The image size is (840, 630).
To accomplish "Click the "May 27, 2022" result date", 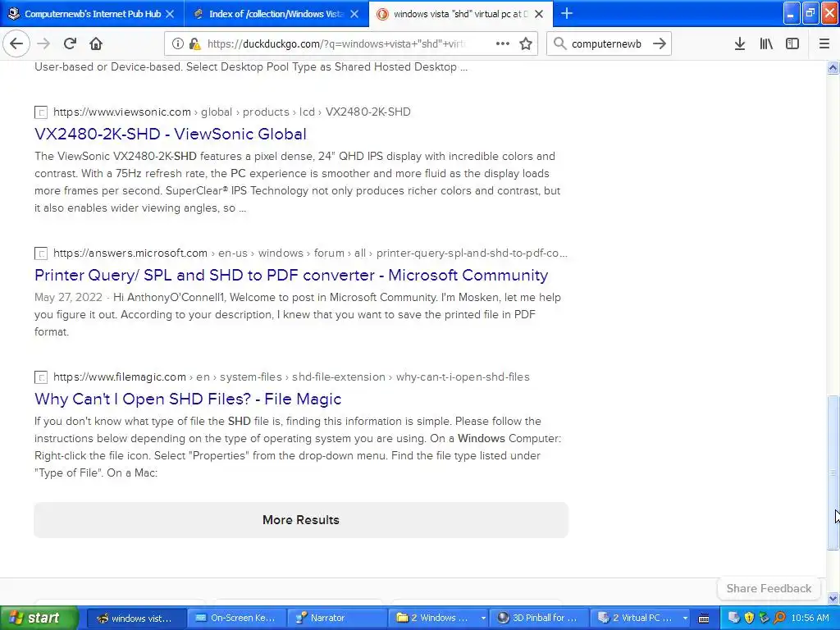I will coord(68,297).
